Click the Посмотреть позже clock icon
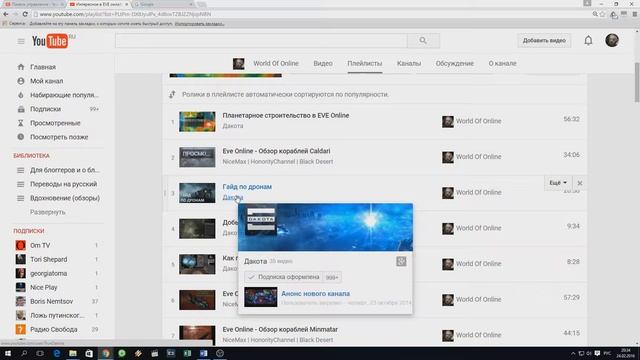The image size is (640, 360). point(21,137)
